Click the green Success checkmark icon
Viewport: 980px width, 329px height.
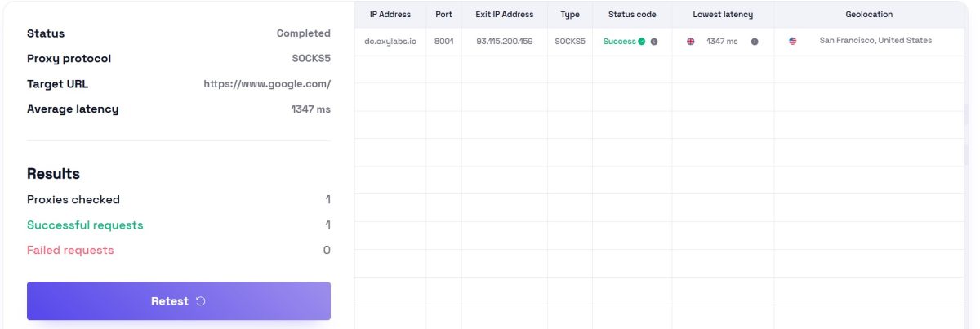pos(642,42)
